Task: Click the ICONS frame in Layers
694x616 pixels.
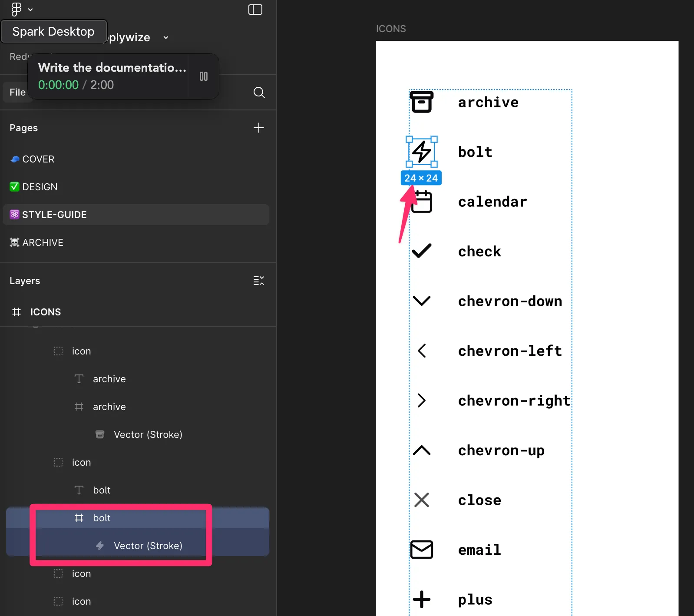Action: 45,312
